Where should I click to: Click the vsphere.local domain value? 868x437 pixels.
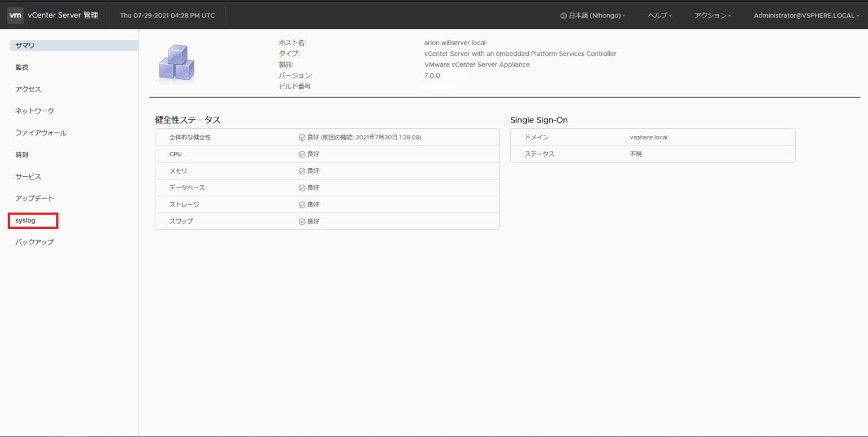tap(648, 137)
